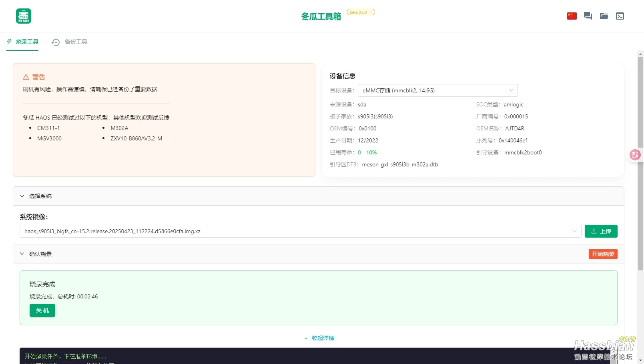Viewport: 644px width, 364px height.
Task: Click the 关机 shutdown button
Action: 42,310
